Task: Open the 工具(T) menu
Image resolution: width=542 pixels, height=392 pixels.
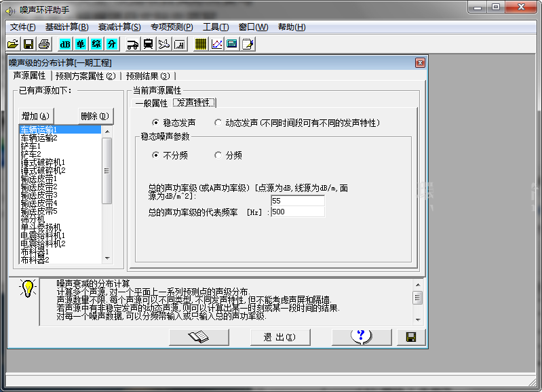Action: (x=216, y=27)
